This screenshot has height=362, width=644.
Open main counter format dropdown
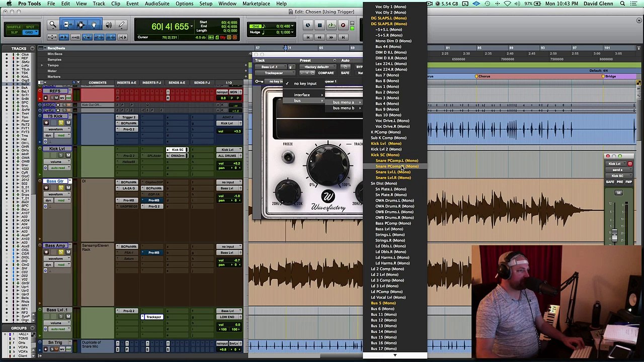point(192,26)
